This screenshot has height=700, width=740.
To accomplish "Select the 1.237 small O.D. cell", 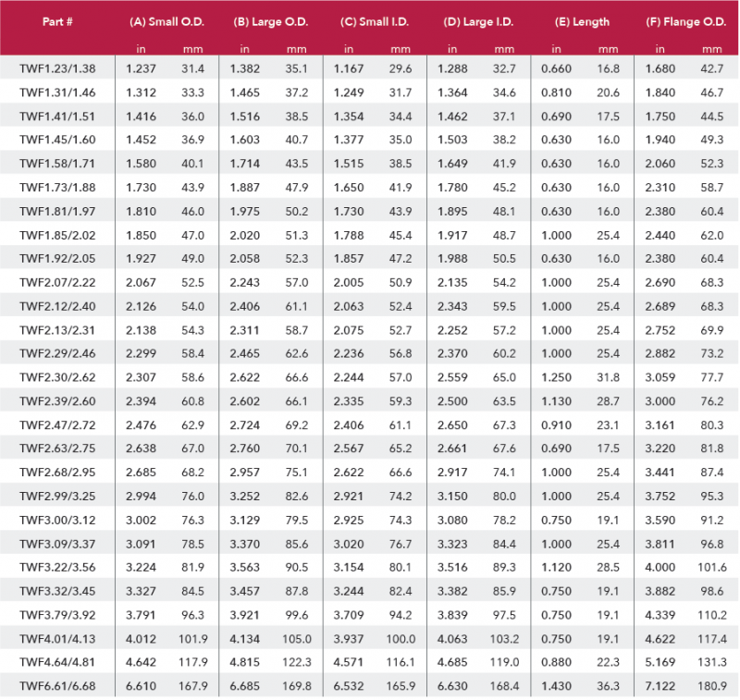I will point(142,68).
